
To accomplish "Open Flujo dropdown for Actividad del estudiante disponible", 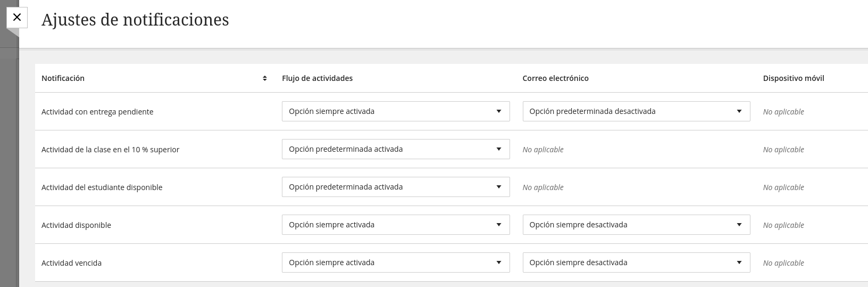I will [396, 187].
